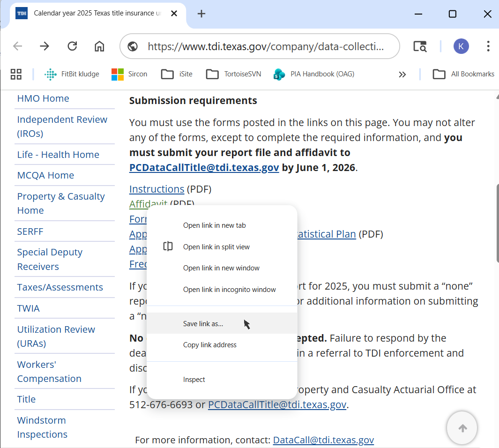Viewport: 499px width, 448px height.
Task: Click the scroll-to-top arrow button
Action: pos(462,428)
